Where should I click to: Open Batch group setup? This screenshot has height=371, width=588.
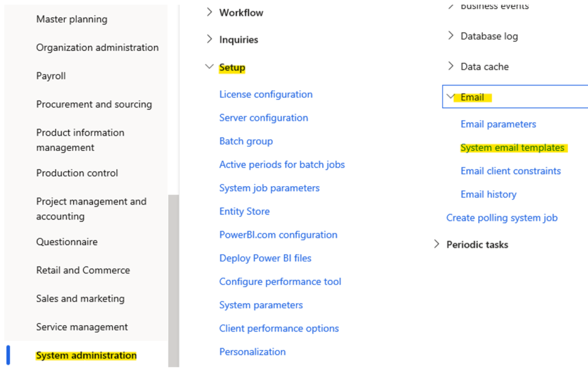[246, 141]
